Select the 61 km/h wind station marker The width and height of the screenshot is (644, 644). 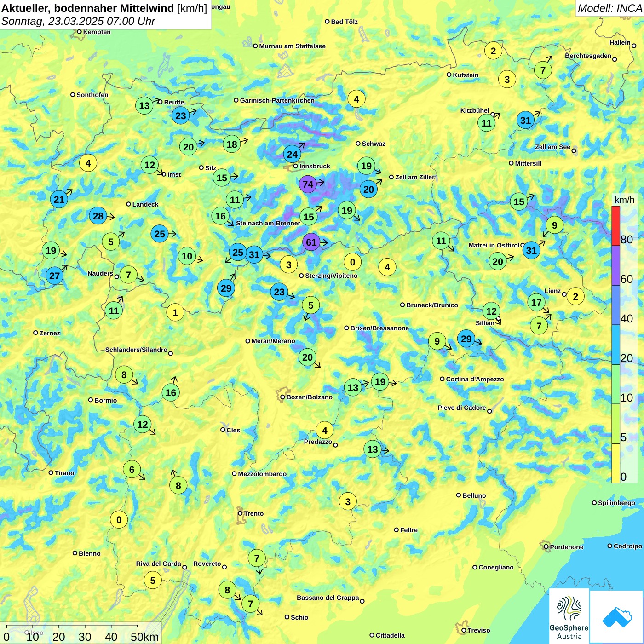pyautogui.click(x=311, y=242)
